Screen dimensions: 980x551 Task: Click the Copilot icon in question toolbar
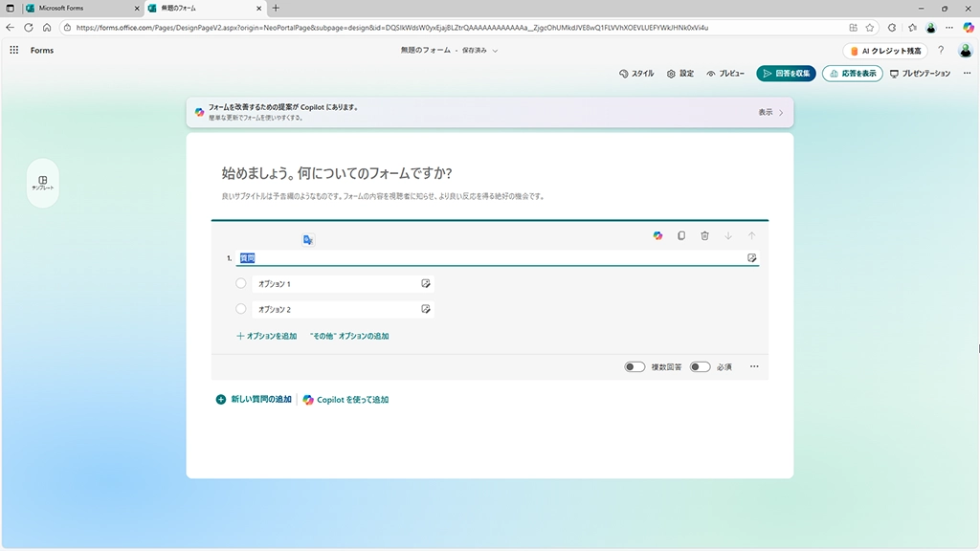[x=657, y=235]
